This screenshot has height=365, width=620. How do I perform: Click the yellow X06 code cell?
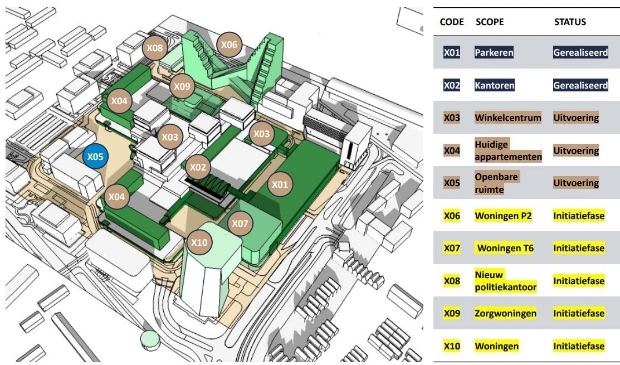click(452, 216)
